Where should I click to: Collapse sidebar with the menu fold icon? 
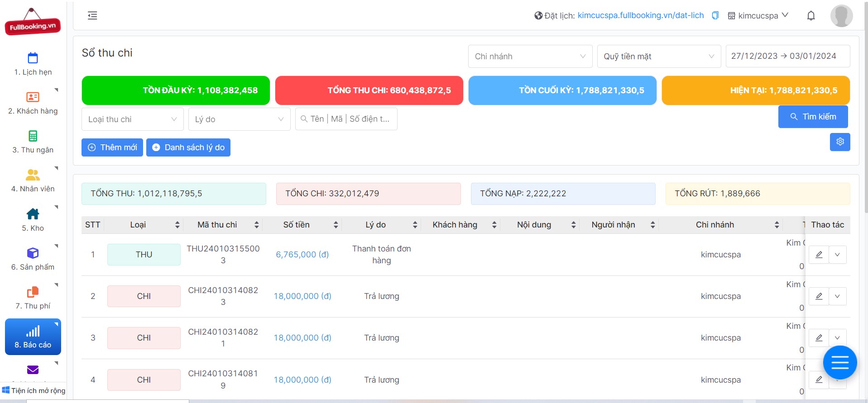92,15
